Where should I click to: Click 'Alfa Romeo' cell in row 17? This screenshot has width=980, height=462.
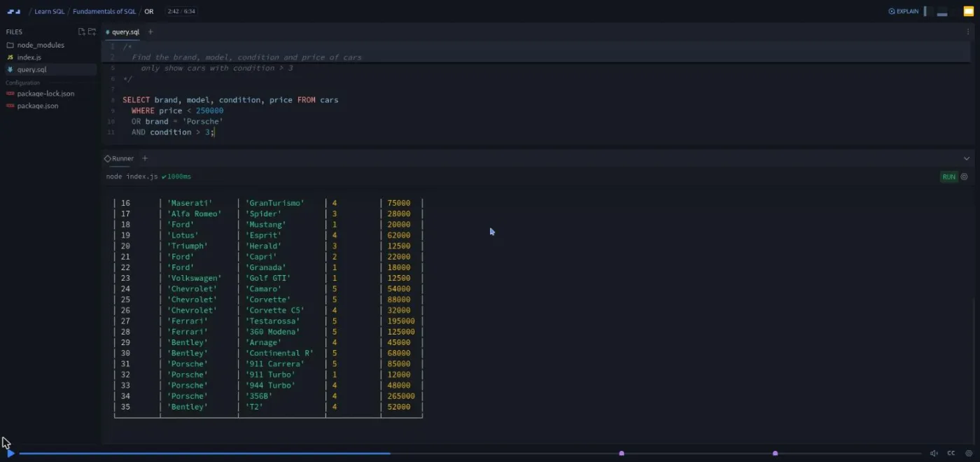pos(194,213)
